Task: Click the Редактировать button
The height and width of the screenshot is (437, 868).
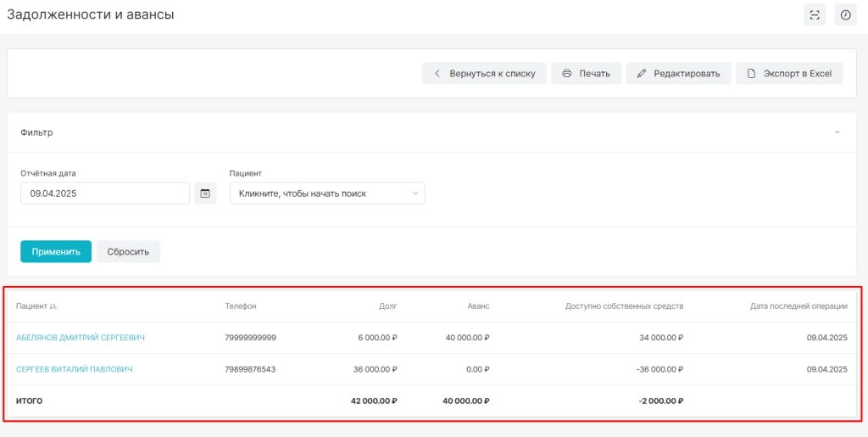Action: click(678, 74)
